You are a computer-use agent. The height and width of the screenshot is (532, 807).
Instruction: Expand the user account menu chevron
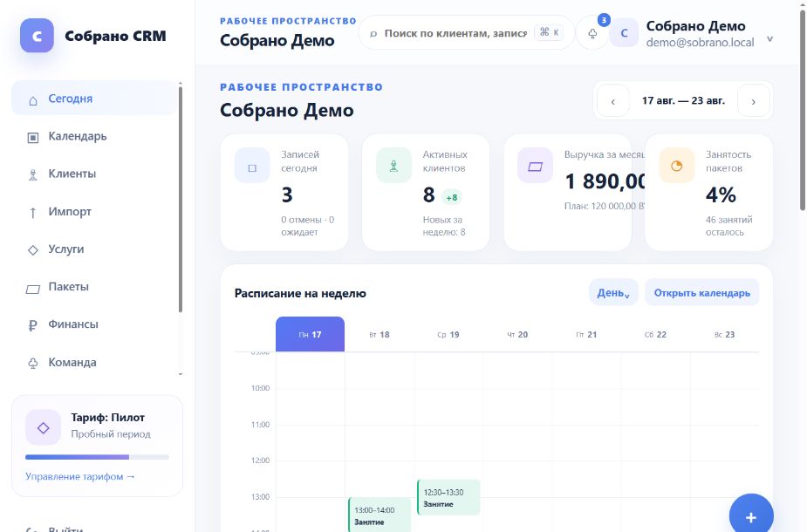coord(769,39)
